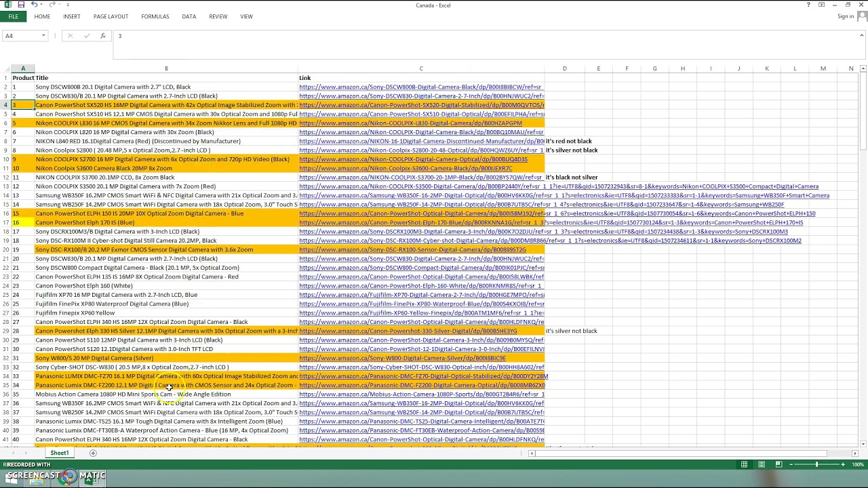The image size is (868, 488).
Task: Select column B header
Action: coord(166,68)
